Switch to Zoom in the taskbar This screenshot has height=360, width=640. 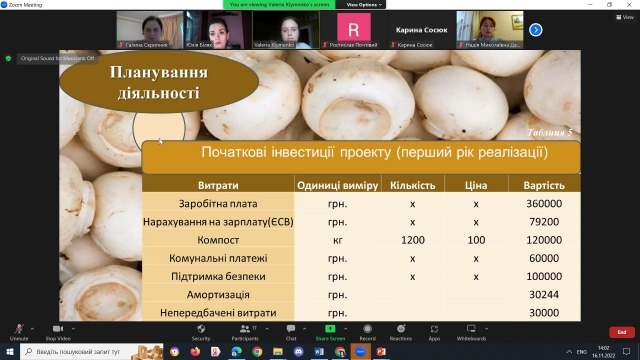(x=360, y=351)
